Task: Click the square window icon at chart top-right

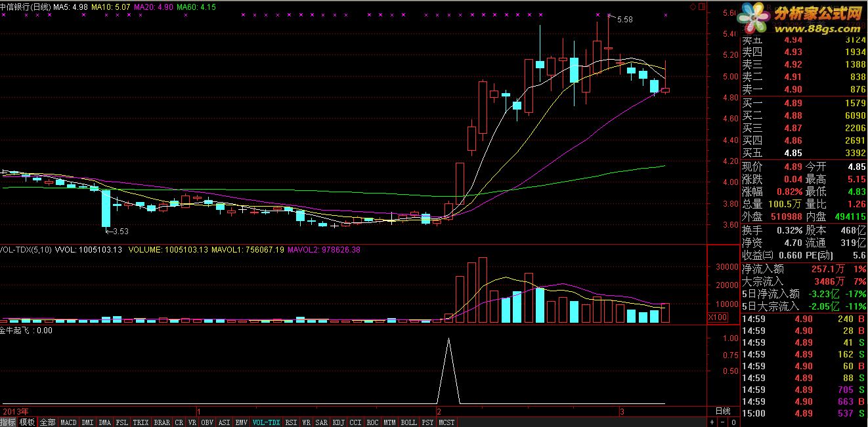Action: coord(701,7)
